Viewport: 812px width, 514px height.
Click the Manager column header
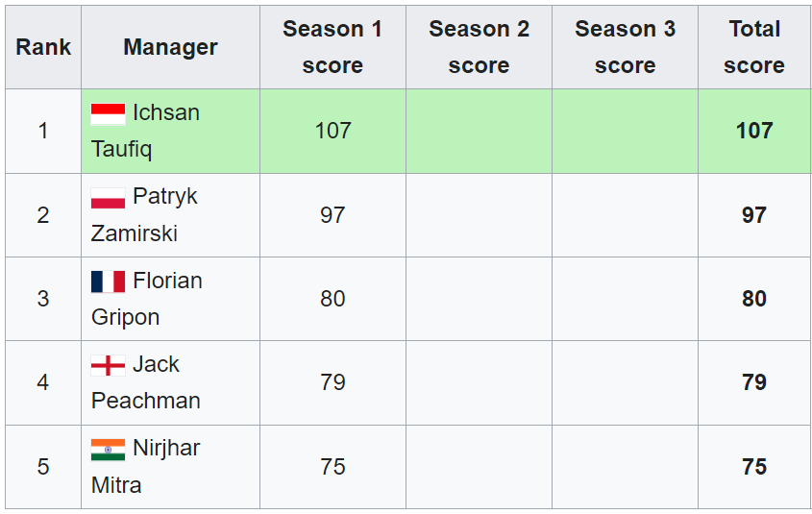coord(170,47)
